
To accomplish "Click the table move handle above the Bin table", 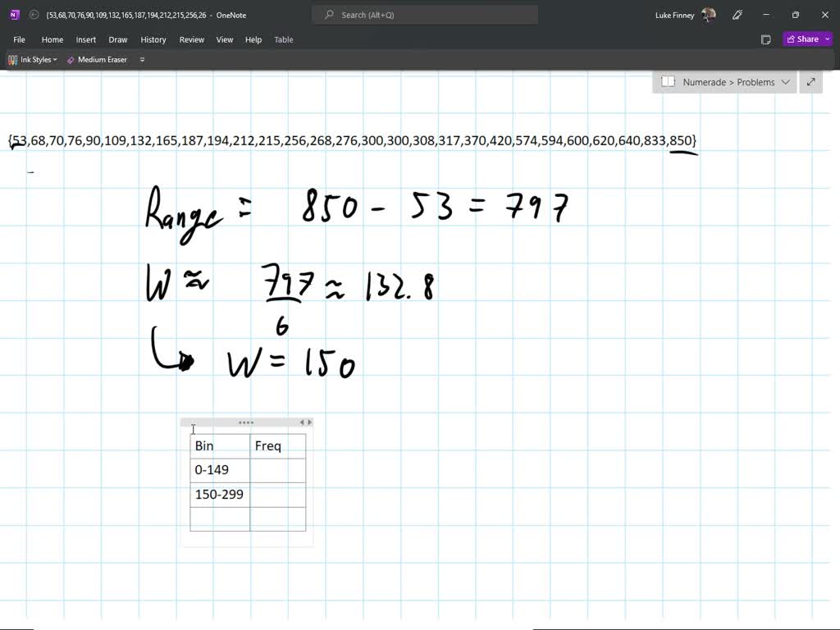I will click(246, 422).
